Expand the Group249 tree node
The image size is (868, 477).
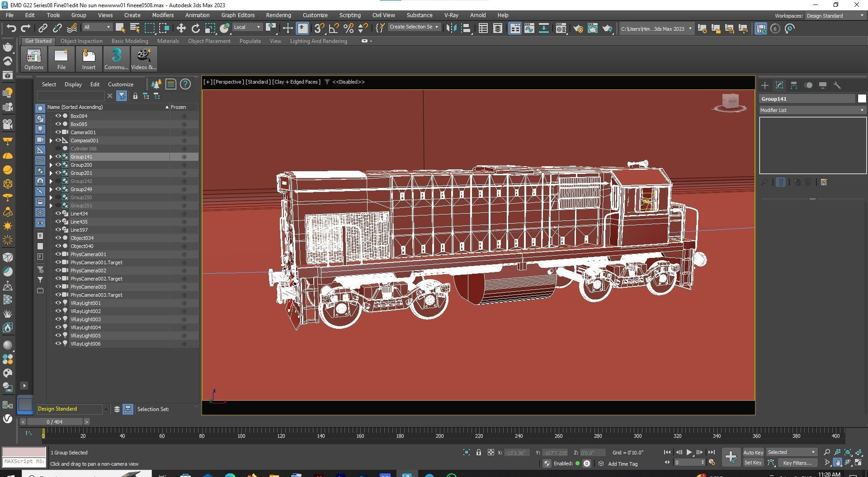pos(51,189)
